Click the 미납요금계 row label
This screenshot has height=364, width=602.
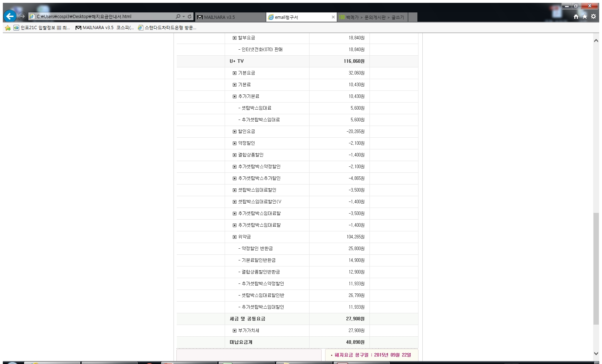241,342
